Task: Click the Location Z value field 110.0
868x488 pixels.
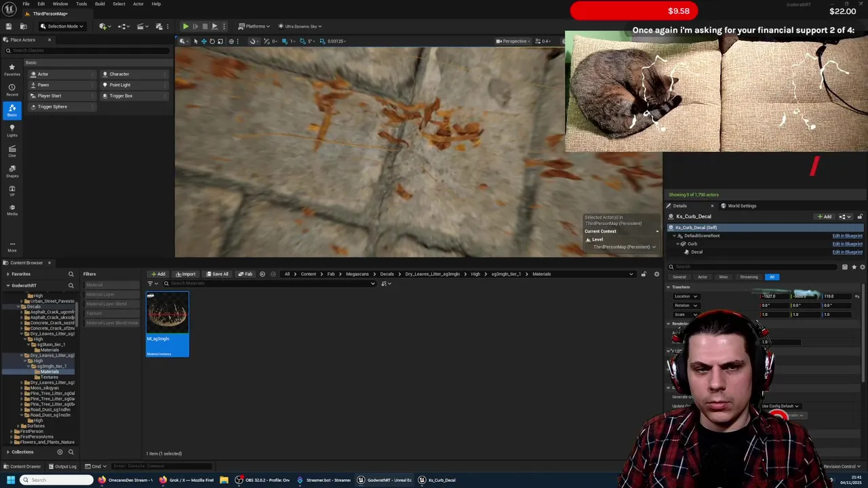Action: point(838,296)
